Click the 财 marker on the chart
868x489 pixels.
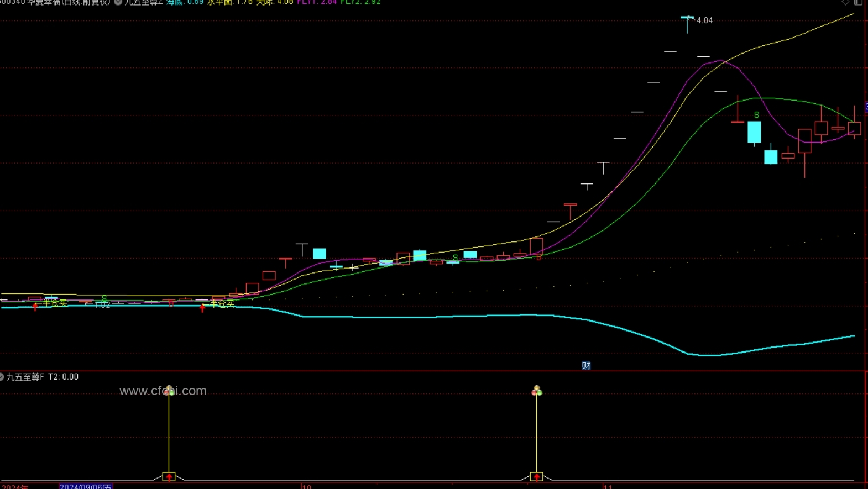pyautogui.click(x=586, y=366)
